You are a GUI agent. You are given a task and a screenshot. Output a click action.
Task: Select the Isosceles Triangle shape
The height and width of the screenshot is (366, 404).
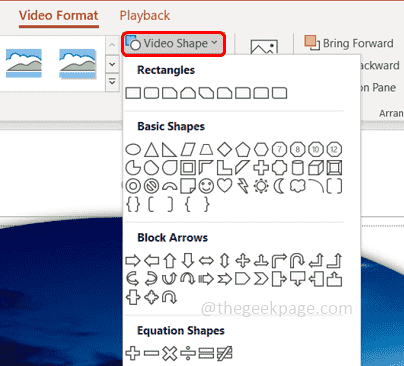[x=151, y=150]
